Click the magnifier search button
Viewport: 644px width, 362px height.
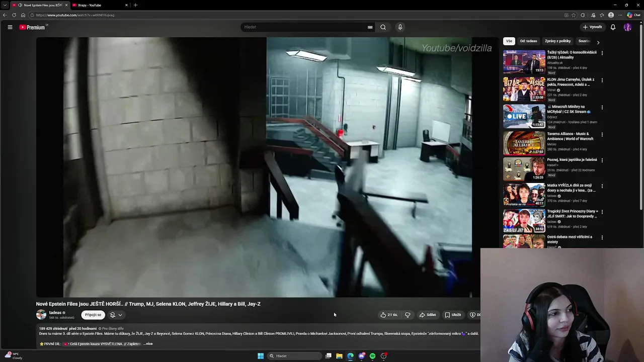coord(383,27)
